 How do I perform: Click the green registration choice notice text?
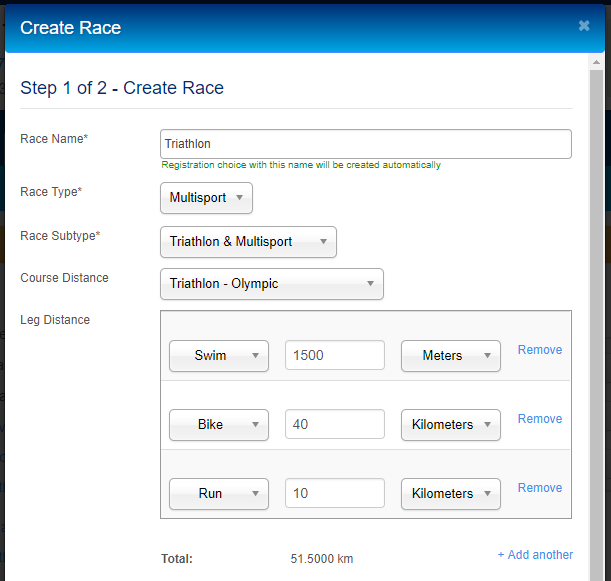[301, 165]
